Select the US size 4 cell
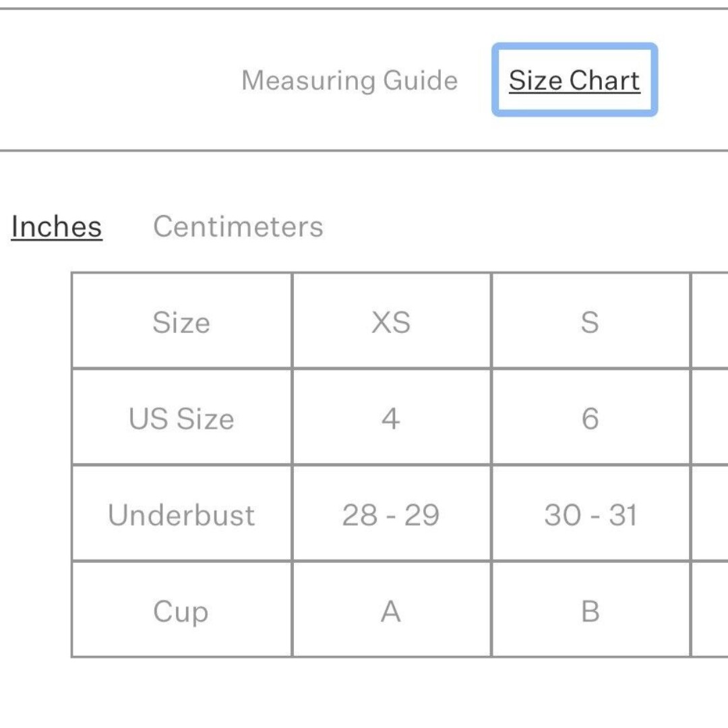Image resolution: width=728 pixels, height=728 pixels. point(392,417)
